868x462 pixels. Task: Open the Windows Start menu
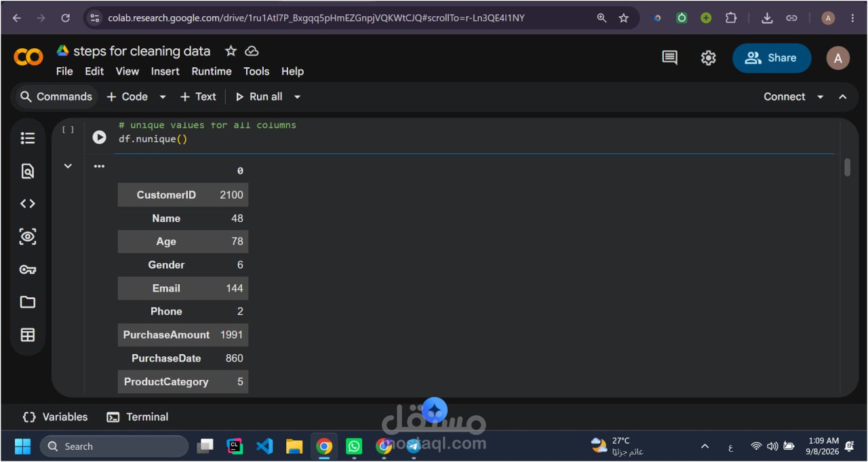click(22, 446)
